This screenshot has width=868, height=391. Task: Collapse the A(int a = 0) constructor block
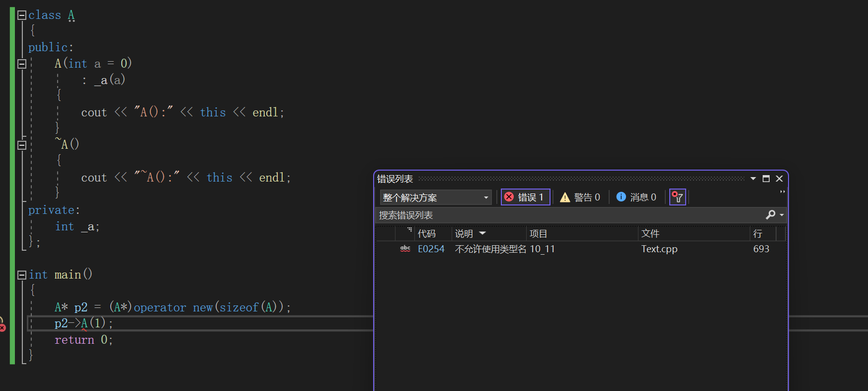coord(22,64)
